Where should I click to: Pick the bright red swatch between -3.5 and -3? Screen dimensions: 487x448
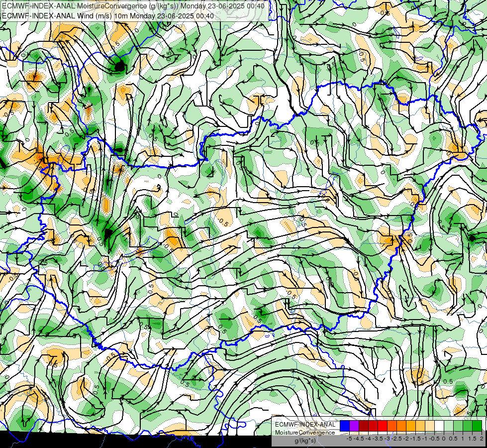[x=383, y=426]
